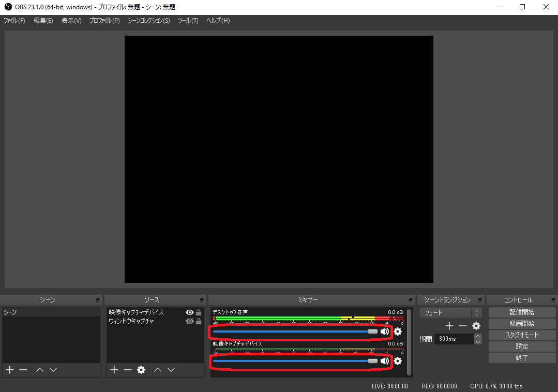
Task: Undock the ミキサー panel via its float icon
Action: point(409,300)
